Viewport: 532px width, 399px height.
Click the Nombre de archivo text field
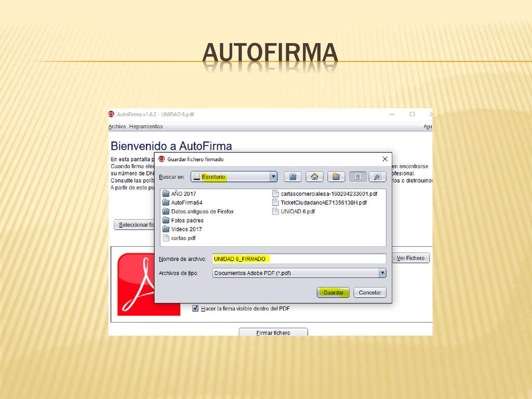pos(299,259)
